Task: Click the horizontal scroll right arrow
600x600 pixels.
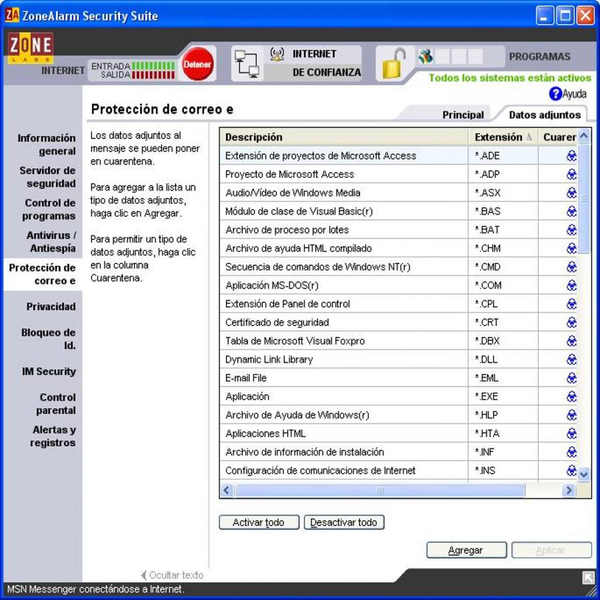Action: [x=569, y=490]
